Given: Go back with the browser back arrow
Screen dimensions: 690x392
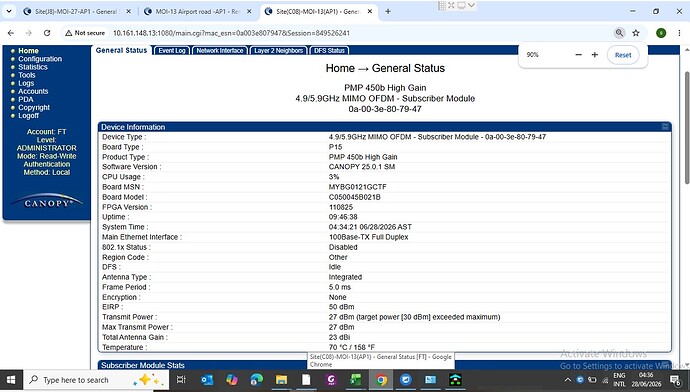Looking at the screenshot, I should 11,33.
